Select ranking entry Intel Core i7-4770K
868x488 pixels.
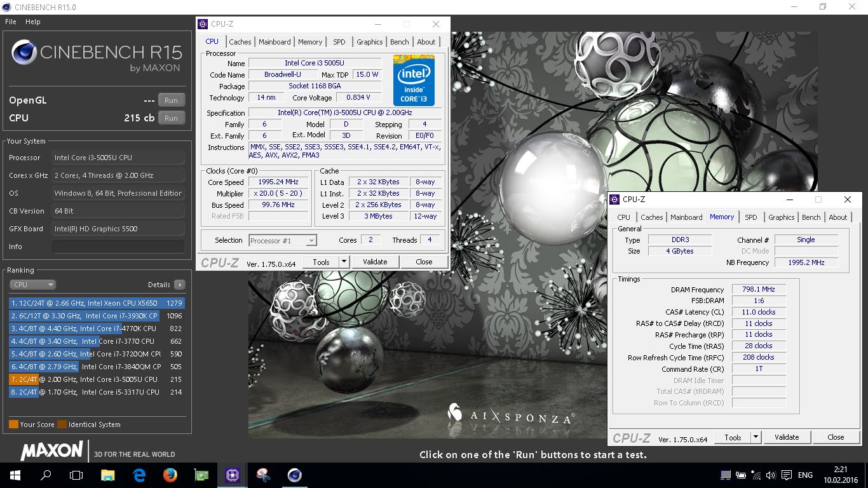97,329
